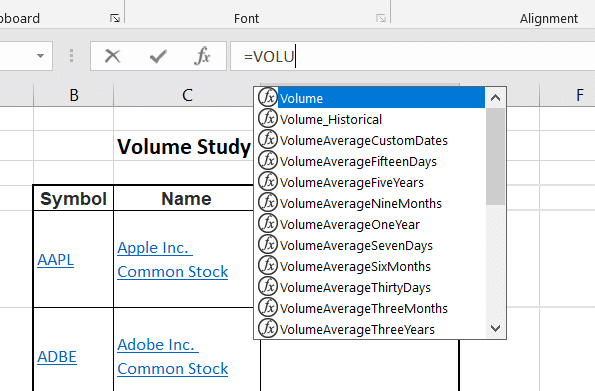Open Insert Function via the fx icon
The image size is (595, 391).
[x=202, y=56]
